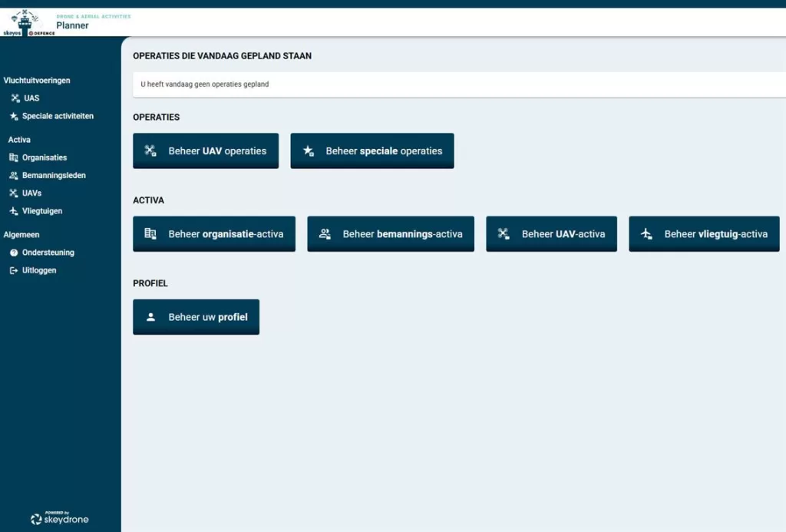This screenshot has width=786, height=532.
Task: Open Beheer UAV-activa
Action: 551,234
